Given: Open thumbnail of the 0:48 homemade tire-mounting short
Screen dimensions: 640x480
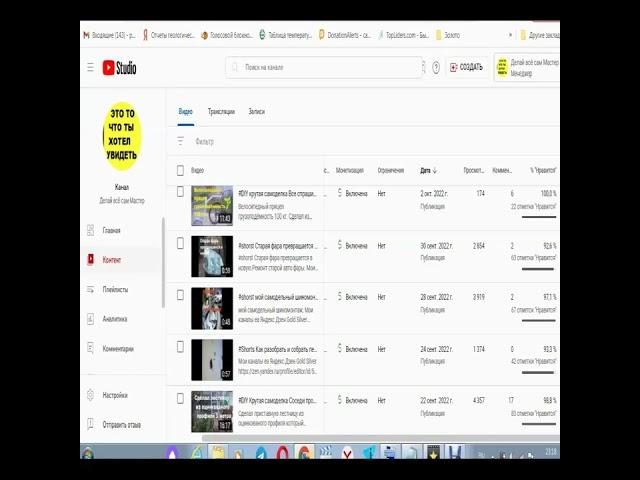Looking at the screenshot, I should [x=212, y=308].
